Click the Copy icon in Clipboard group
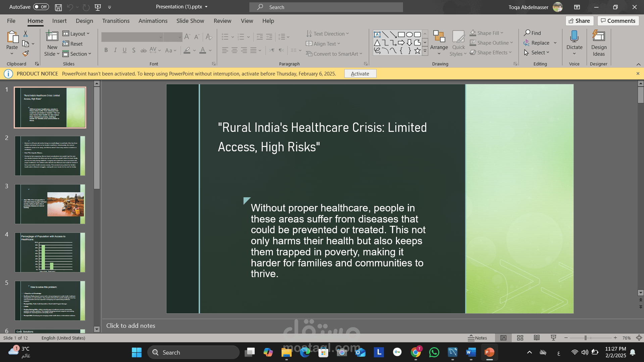This screenshot has width=644, height=362. (x=26, y=44)
